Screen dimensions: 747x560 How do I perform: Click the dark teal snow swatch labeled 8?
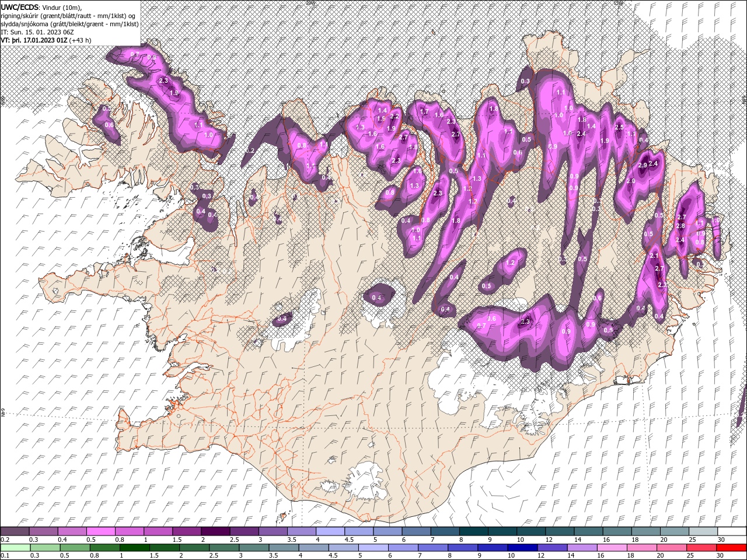point(473,531)
